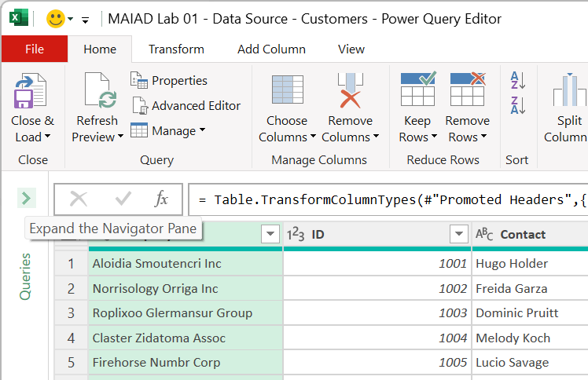This screenshot has height=380, width=588.
Task: Select the ID column header
Action: (x=377, y=235)
